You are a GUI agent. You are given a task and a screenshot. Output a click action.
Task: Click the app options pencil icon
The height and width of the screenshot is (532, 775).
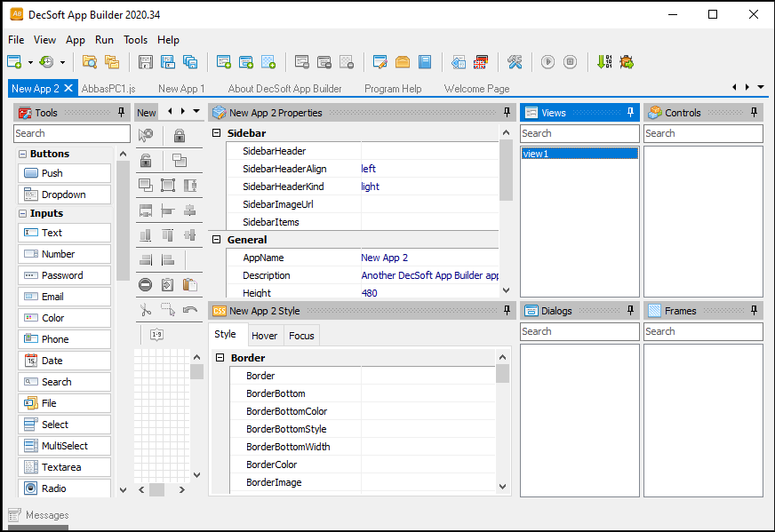point(380,62)
